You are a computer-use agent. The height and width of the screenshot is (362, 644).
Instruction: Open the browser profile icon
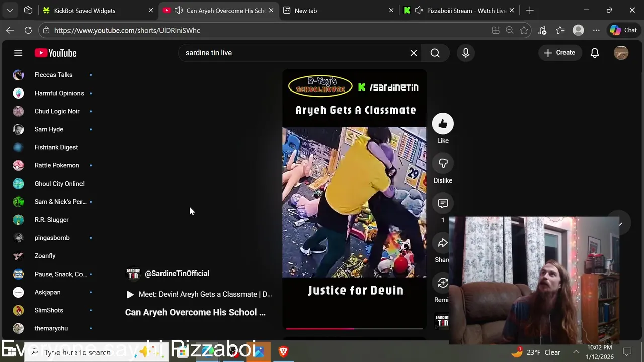tap(578, 30)
